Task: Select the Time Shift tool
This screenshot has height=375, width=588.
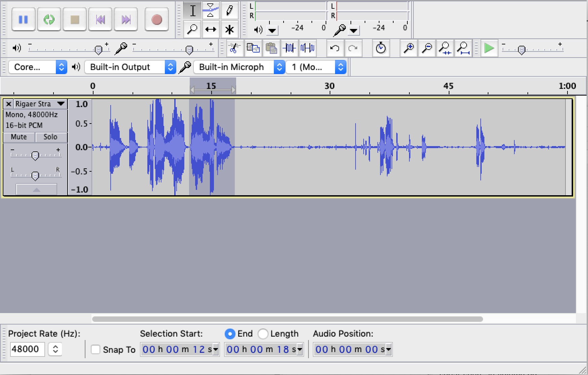Action: [x=211, y=29]
